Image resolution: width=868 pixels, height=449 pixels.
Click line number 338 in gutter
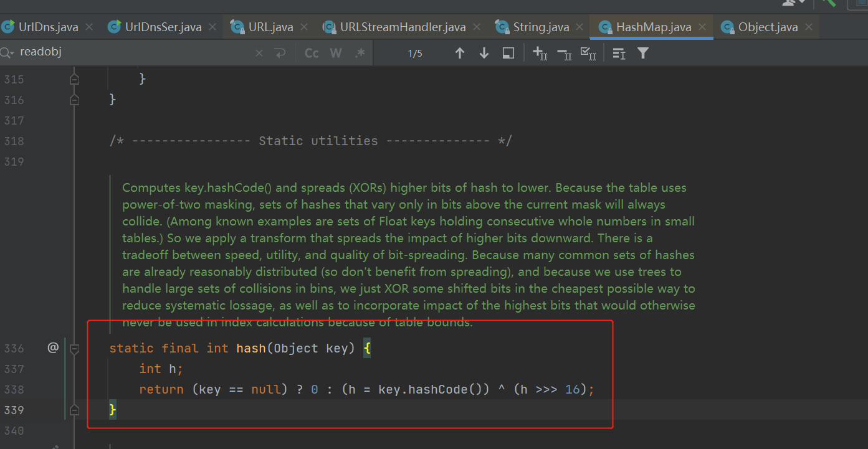(x=14, y=389)
